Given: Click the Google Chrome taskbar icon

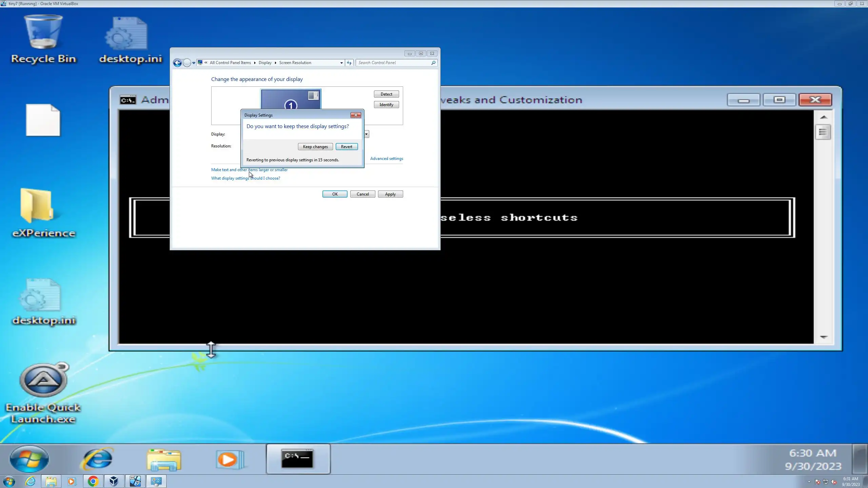Looking at the screenshot, I should 93,481.
